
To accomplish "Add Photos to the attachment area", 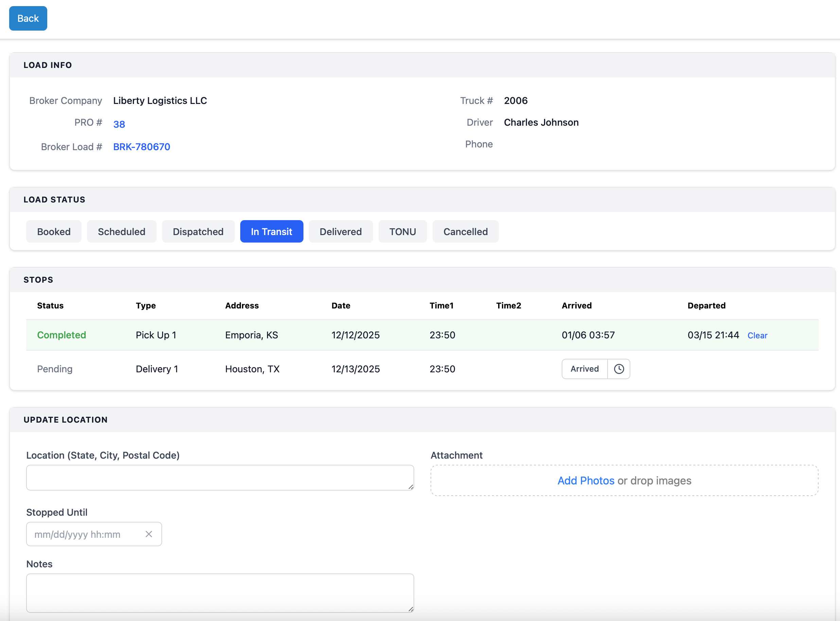I will tap(585, 480).
